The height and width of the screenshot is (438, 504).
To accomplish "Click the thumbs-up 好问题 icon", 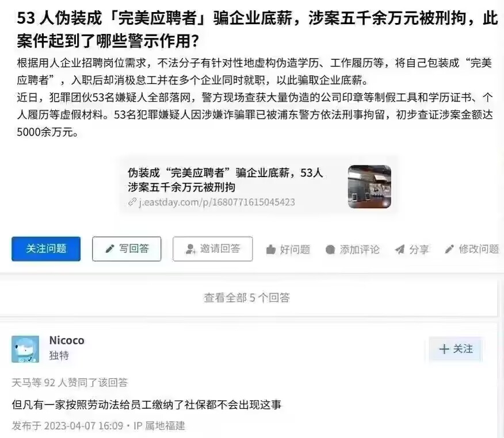I will pyautogui.click(x=271, y=249).
